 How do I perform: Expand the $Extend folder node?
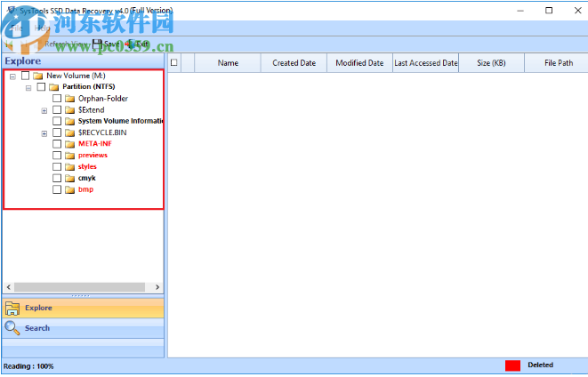44,111
